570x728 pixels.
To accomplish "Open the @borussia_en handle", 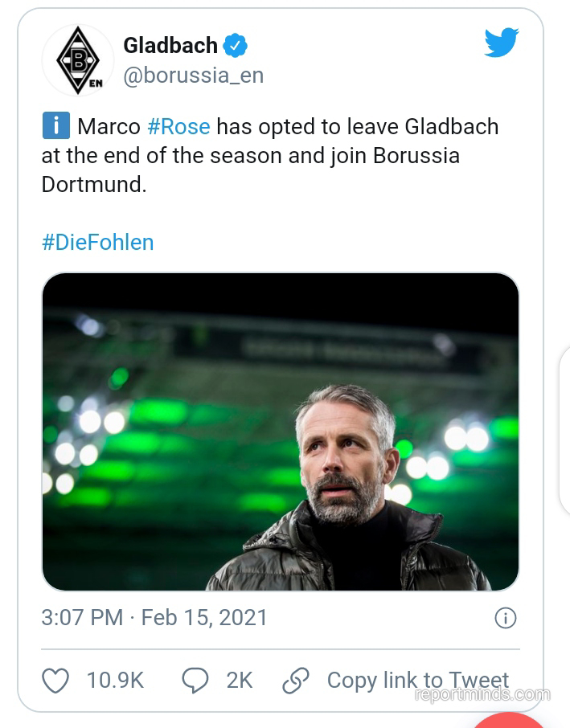I will pyautogui.click(x=193, y=76).
